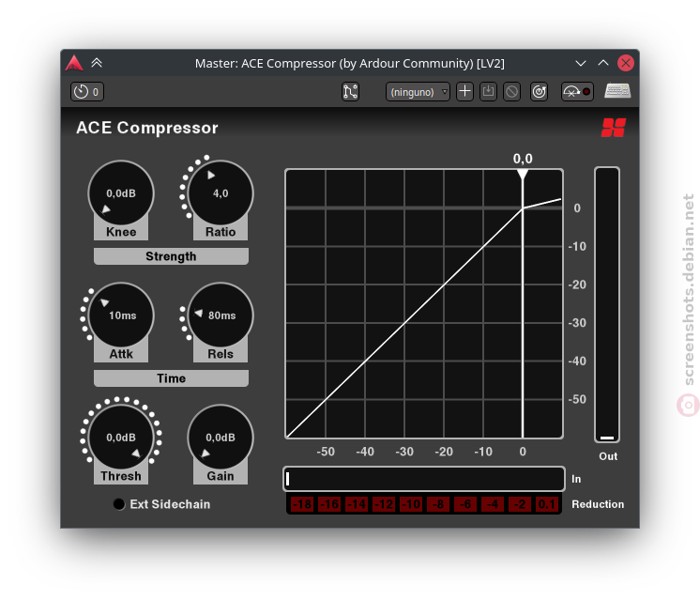Click the latency clock button showing 0
This screenshot has width=700, height=600.
[87, 92]
